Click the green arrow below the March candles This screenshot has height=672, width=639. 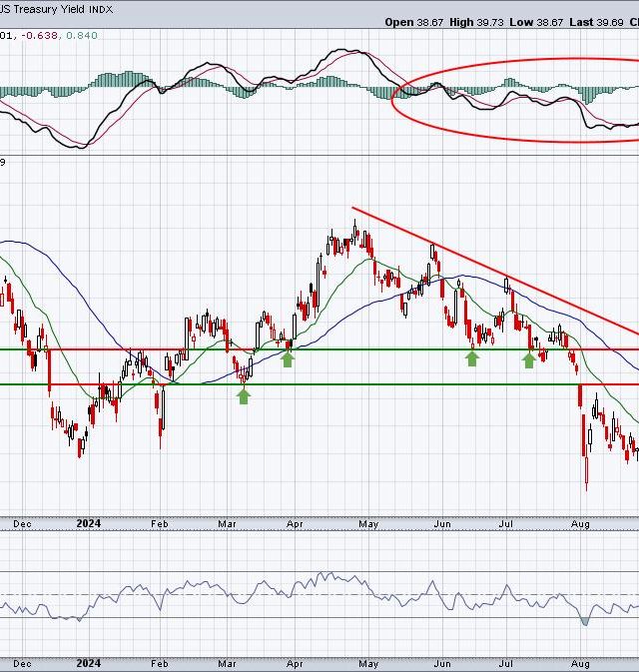pos(243,395)
